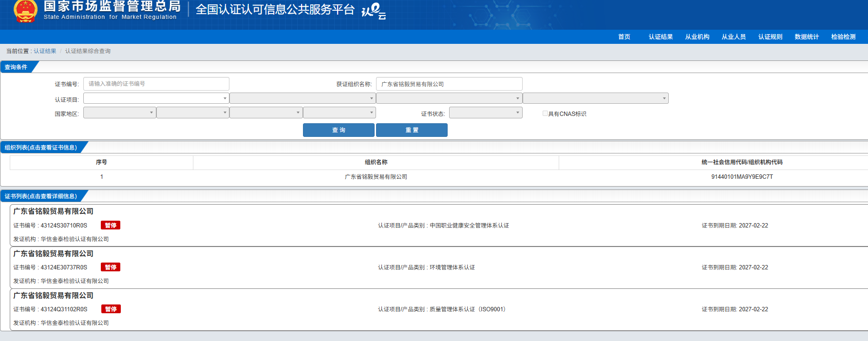The image size is (868, 341).
Task: Open the 首页 menu item
Action: [x=624, y=37]
